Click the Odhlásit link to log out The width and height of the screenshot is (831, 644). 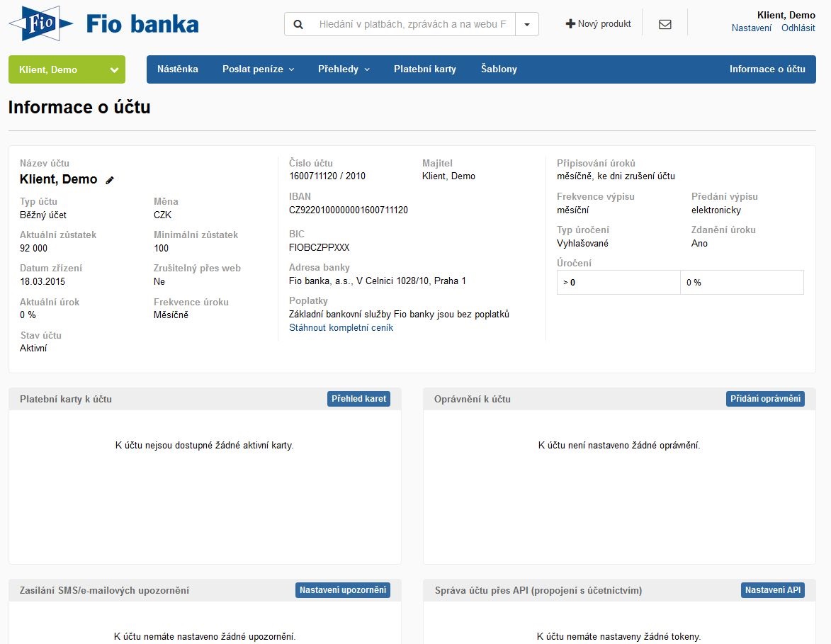pyautogui.click(x=798, y=28)
